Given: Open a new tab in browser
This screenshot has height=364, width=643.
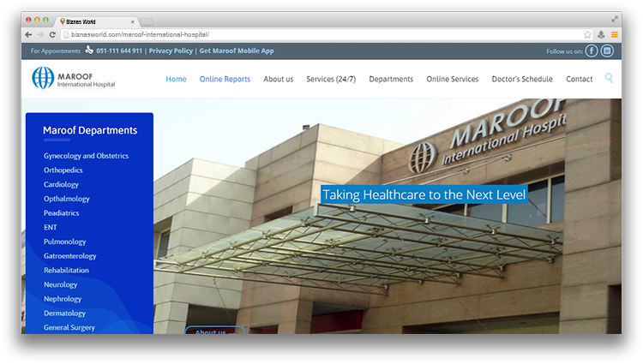Looking at the screenshot, I should pos(147,20).
